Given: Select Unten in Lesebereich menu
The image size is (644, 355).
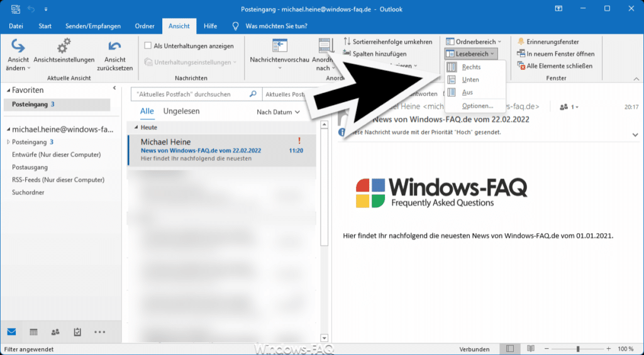Looking at the screenshot, I should [x=475, y=80].
